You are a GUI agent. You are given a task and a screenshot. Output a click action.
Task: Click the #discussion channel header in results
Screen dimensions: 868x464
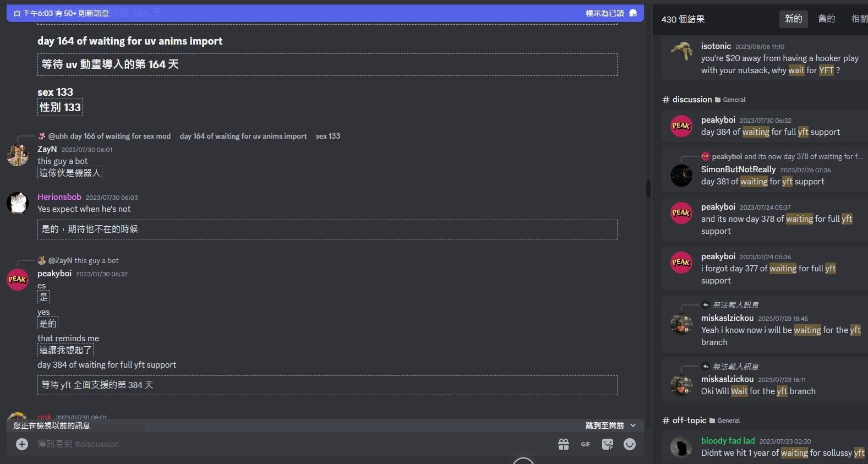(692, 100)
